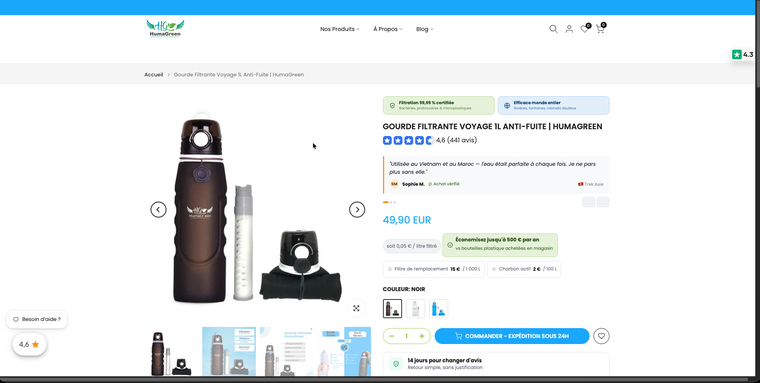The height and width of the screenshot is (383, 760).
Task: Open À Propos dropdown menu
Action: tap(388, 29)
